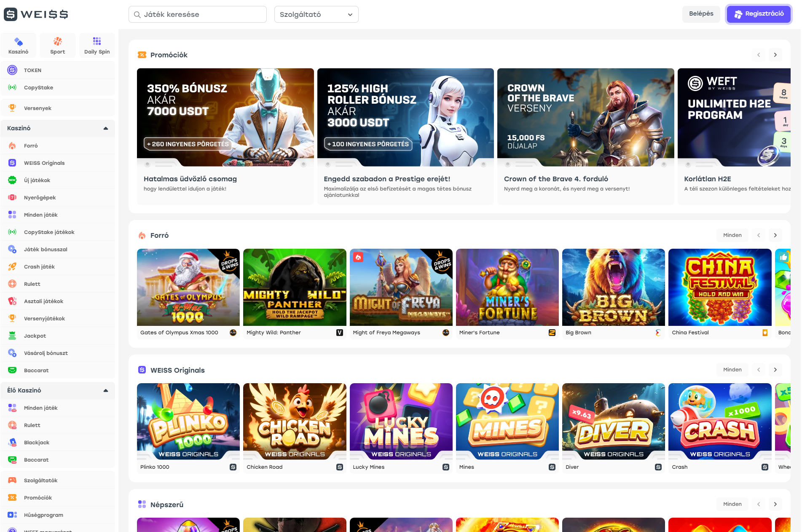
Task: Click the TOKEN coin icon in sidebar
Action: [12, 70]
